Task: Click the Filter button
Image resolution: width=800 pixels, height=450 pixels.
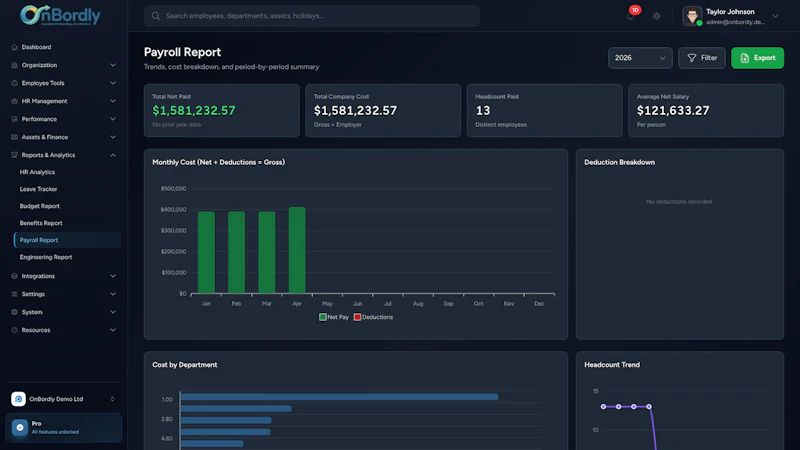Action: tap(702, 58)
